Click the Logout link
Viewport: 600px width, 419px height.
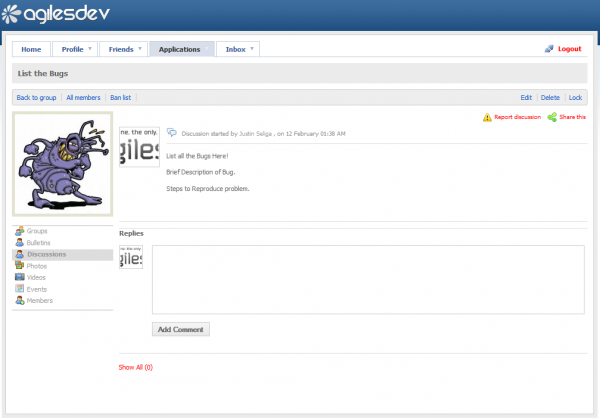pyautogui.click(x=569, y=49)
